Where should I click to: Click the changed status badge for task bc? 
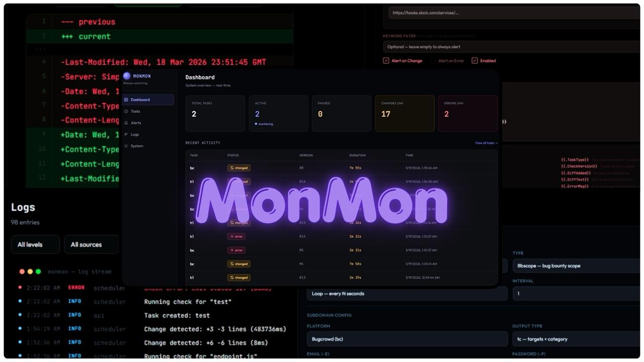[x=239, y=167]
